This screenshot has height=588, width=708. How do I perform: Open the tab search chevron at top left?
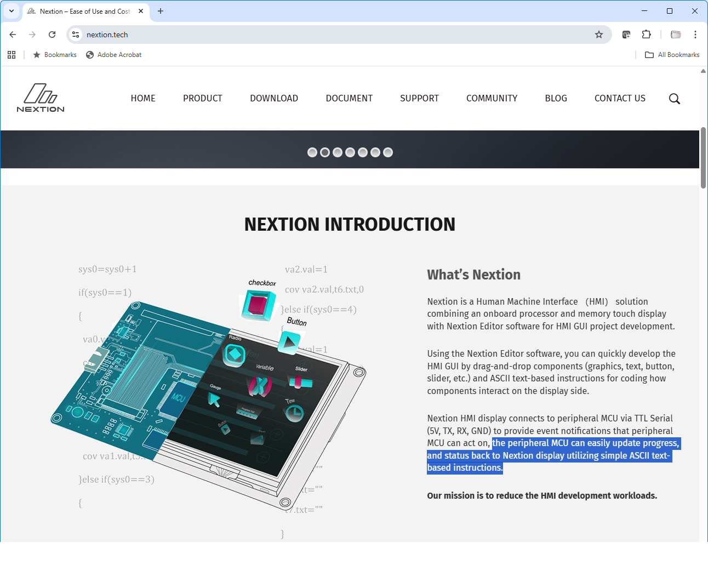coord(12,11)
